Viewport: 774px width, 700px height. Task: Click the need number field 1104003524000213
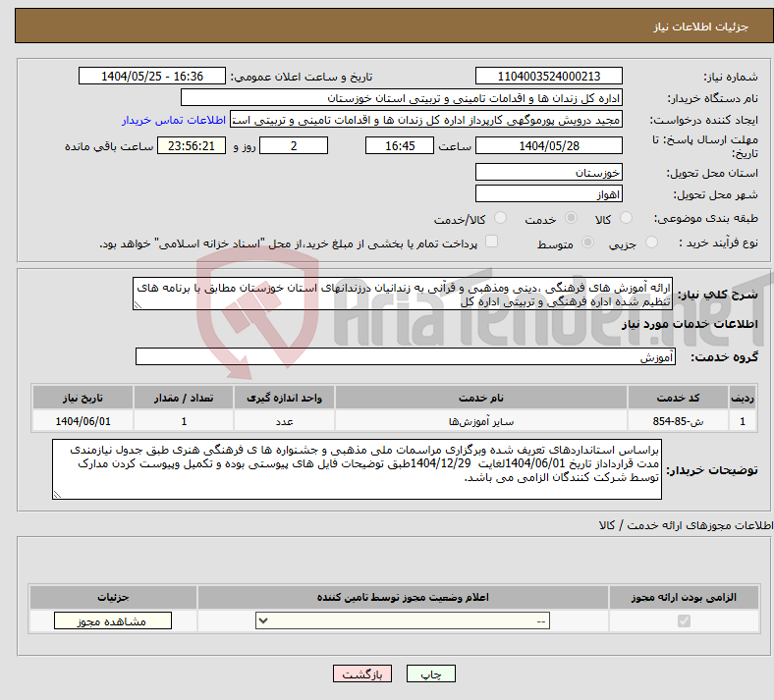(548, 76)
